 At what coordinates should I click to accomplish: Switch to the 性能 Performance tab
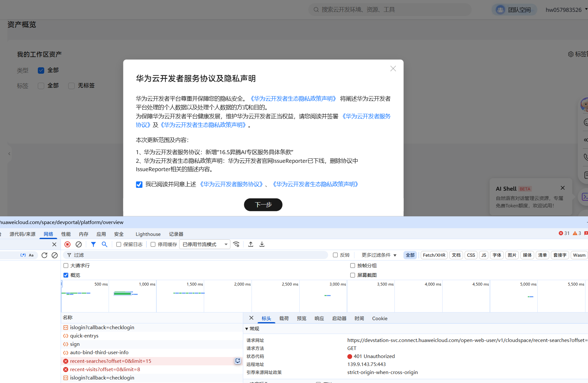(66, 234)
